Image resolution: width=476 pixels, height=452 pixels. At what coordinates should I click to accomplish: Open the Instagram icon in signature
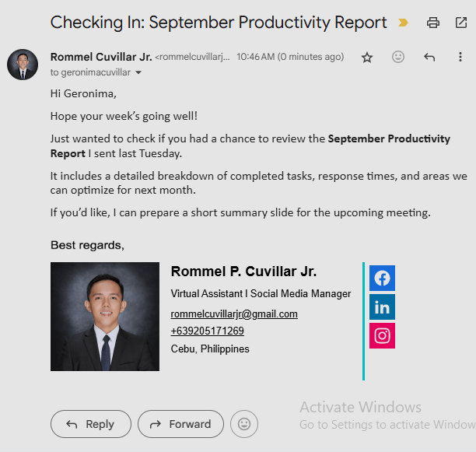(382, 335)
